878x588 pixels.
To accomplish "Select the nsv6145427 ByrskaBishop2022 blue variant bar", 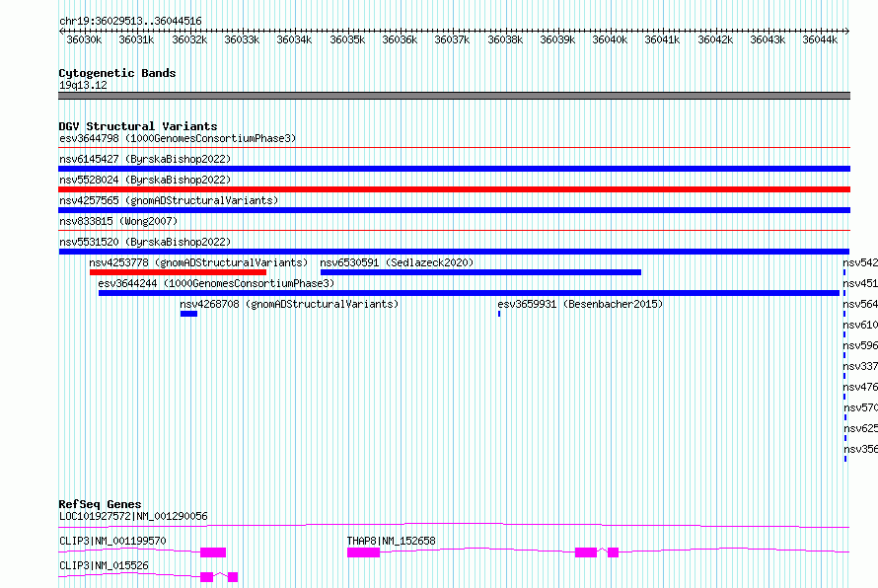I will [x=454, y=169].
